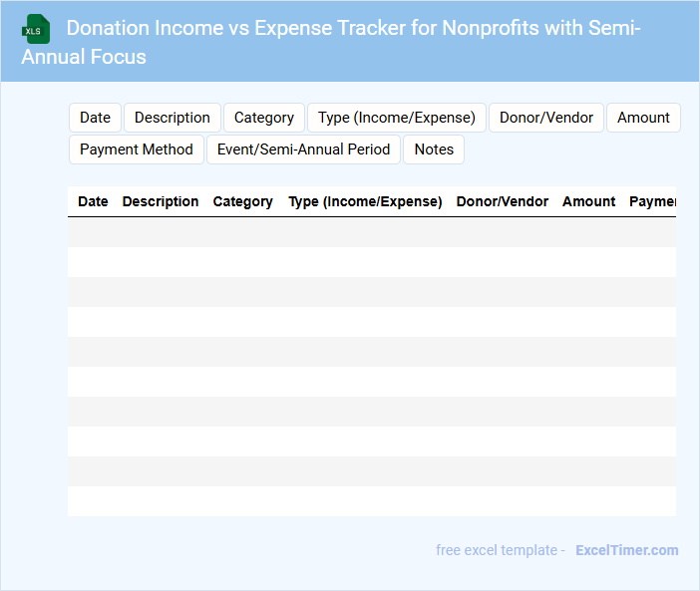700x591 pixels.
Task: Click the Type (Income/Expense) column header
Action: pyautogui.click(x=365, y=201)
